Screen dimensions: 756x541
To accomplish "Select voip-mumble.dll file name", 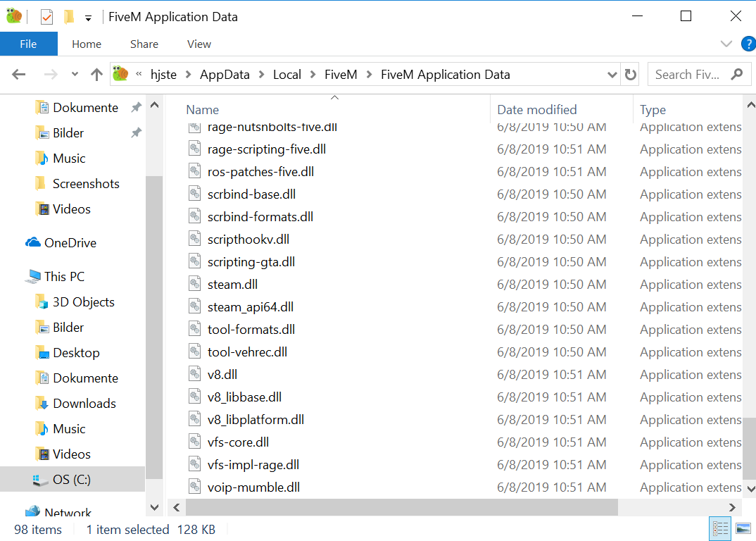I will tap(253, 487).
